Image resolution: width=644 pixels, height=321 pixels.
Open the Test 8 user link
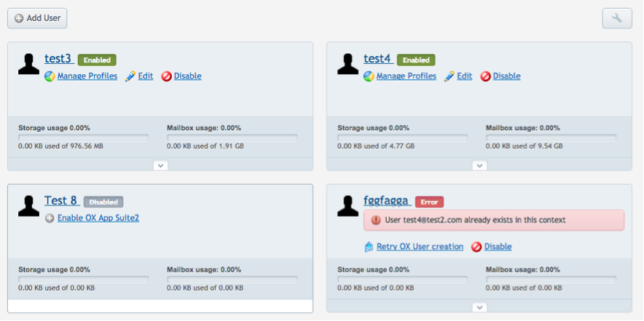point(62,200)
